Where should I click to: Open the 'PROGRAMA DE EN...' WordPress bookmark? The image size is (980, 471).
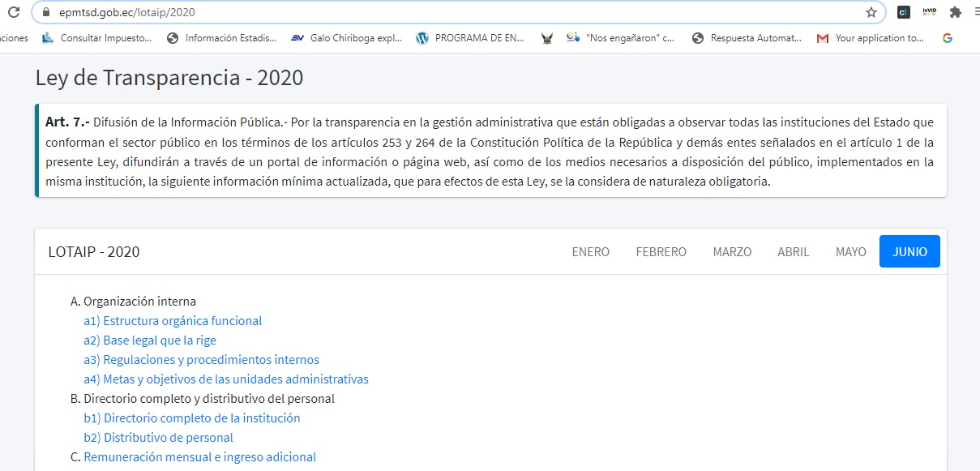pyautogui.click(x=470, y=38)
